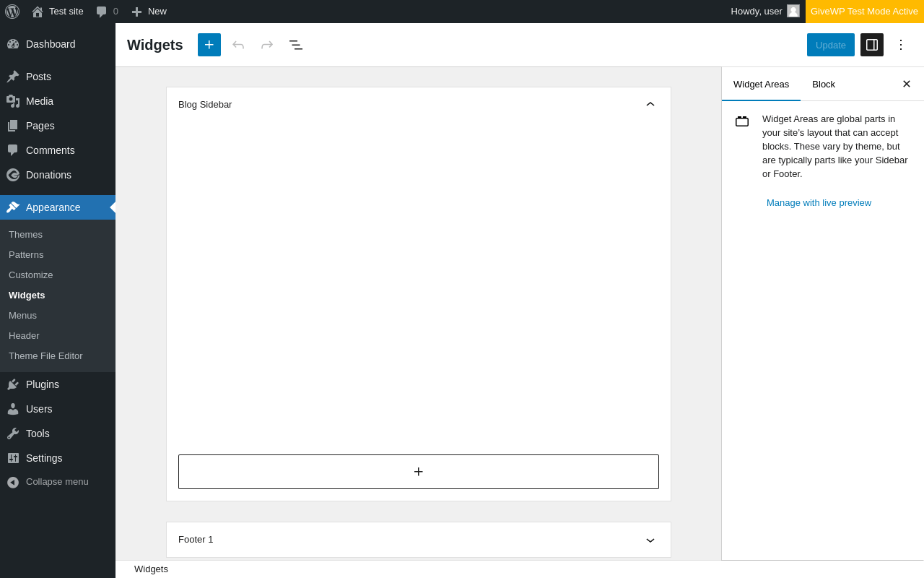The image size is (924, 578).
Task: Click the New content plus in admin bar
Action: pyautogui.click(x=149, y=12)
